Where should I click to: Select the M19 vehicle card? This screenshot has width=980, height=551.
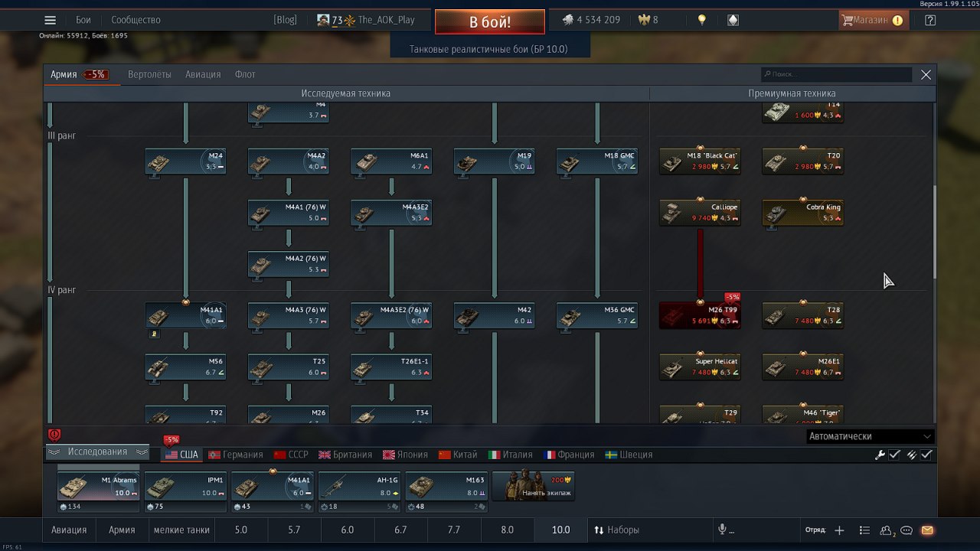pyautogui.click(x=494, y=162)
